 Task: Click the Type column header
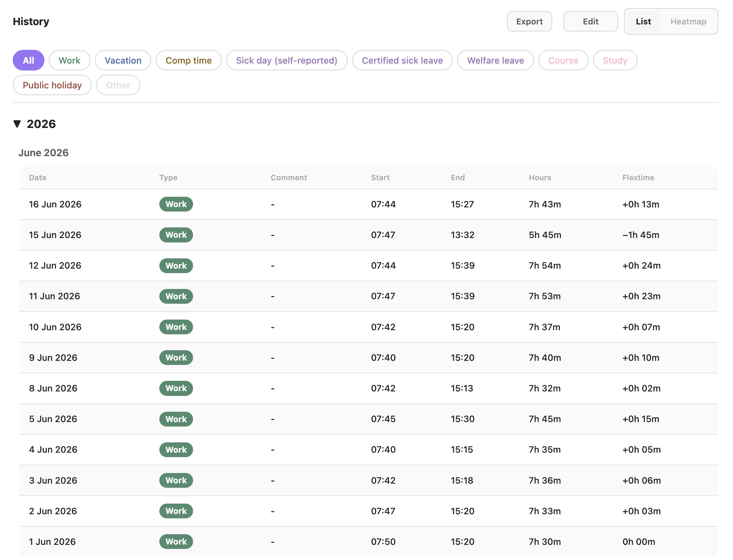tap(168, 177)
